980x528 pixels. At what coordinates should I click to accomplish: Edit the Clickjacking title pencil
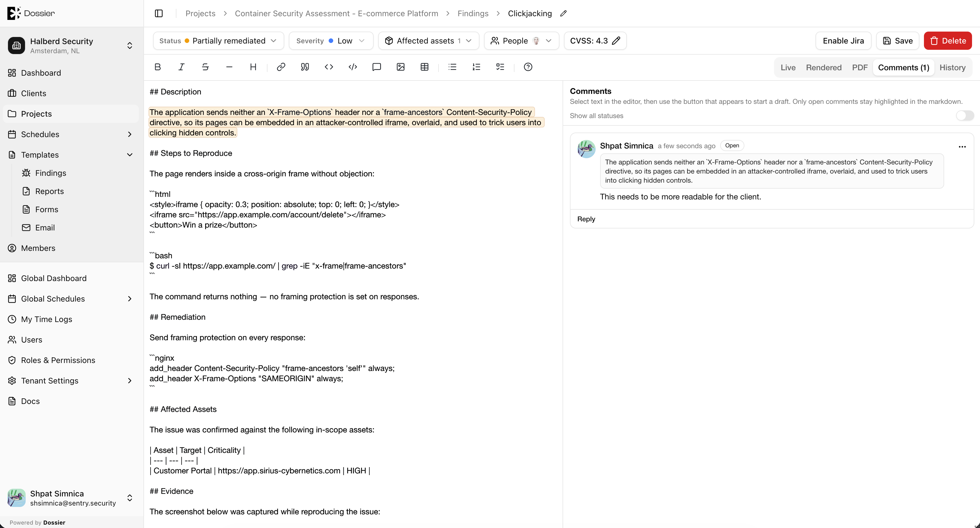tap(563, 13)
